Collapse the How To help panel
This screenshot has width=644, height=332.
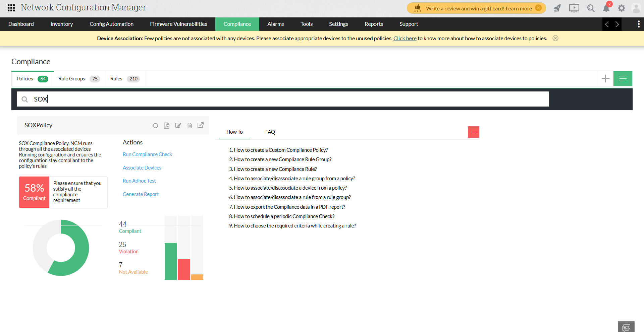474,132
